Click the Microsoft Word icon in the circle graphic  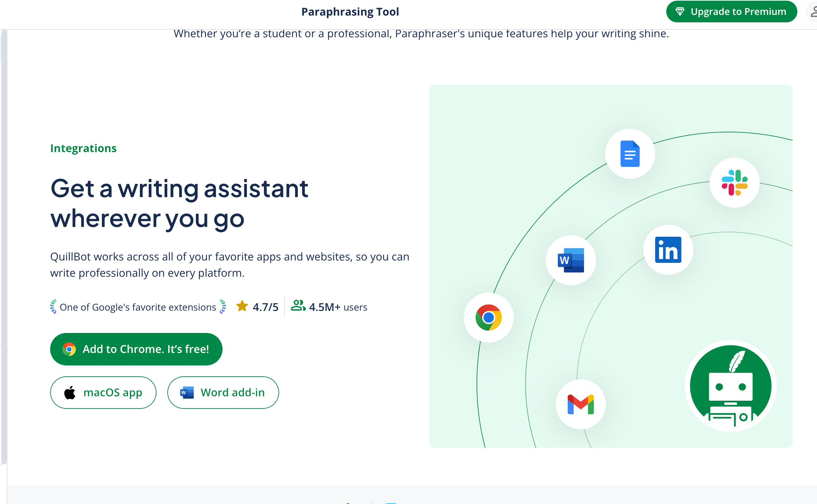click(571, 260)
